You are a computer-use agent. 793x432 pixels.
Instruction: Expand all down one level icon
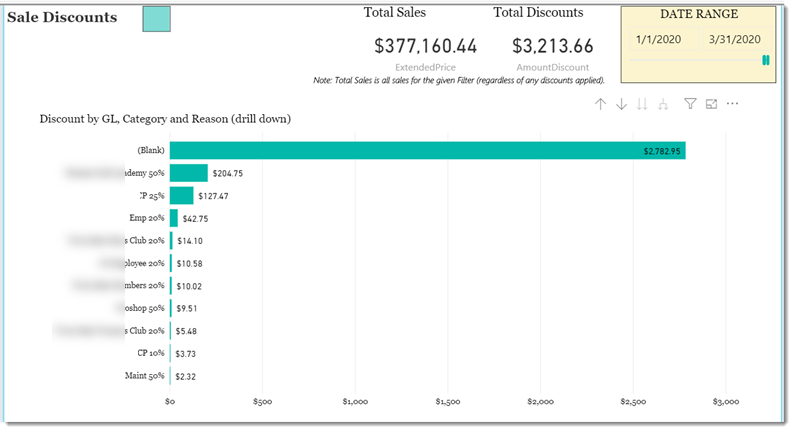(663, 104)
